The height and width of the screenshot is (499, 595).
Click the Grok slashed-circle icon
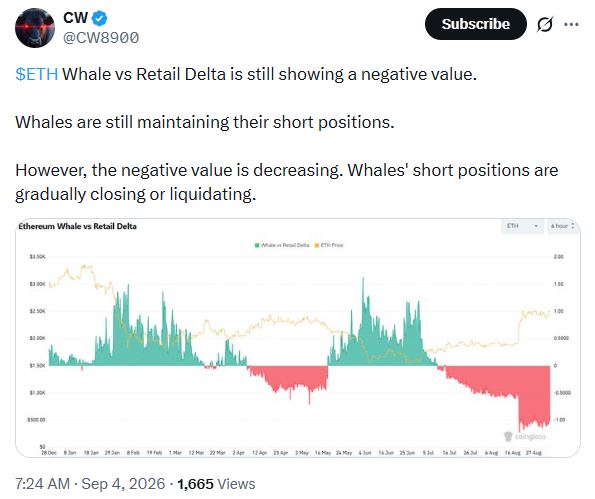tap(545, 25)
